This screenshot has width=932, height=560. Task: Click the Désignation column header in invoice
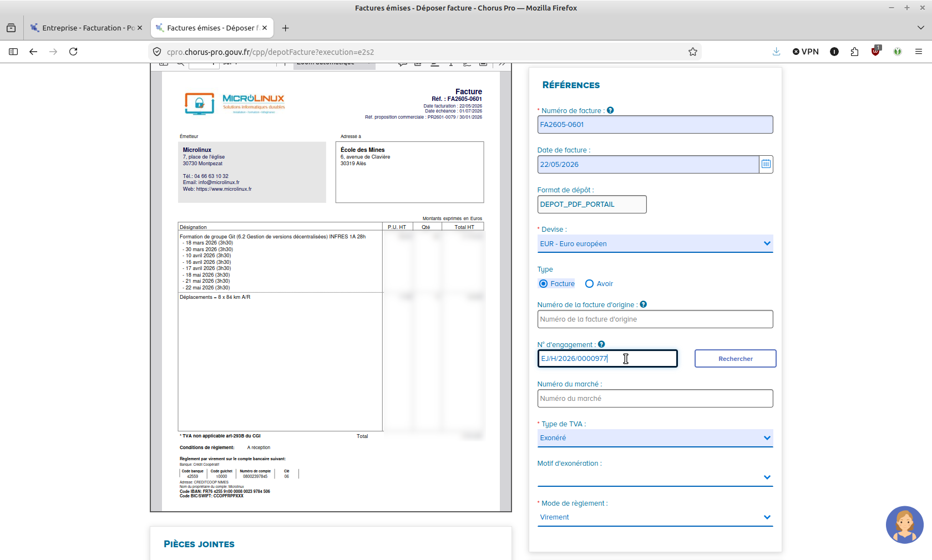193,227
